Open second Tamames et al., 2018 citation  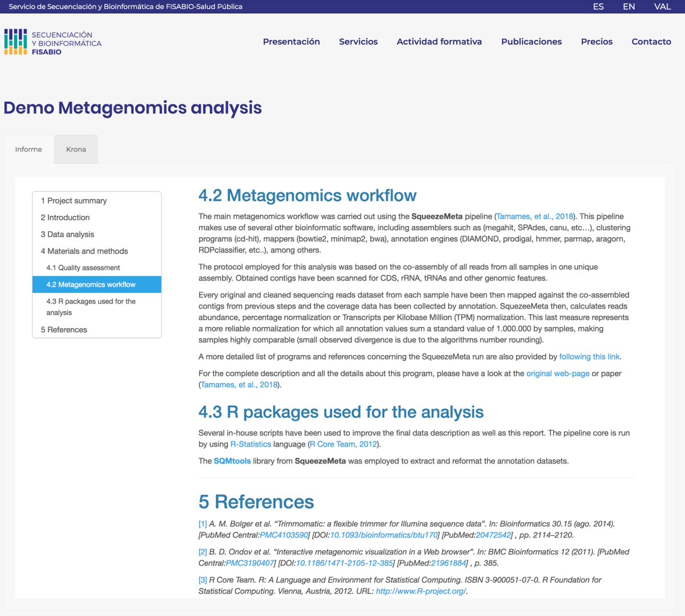(x=239, y=385)
